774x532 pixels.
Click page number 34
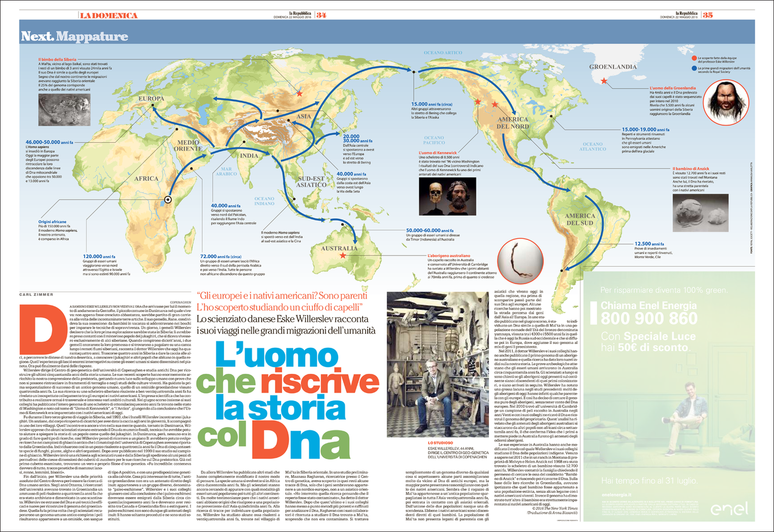tap(321, 15)
